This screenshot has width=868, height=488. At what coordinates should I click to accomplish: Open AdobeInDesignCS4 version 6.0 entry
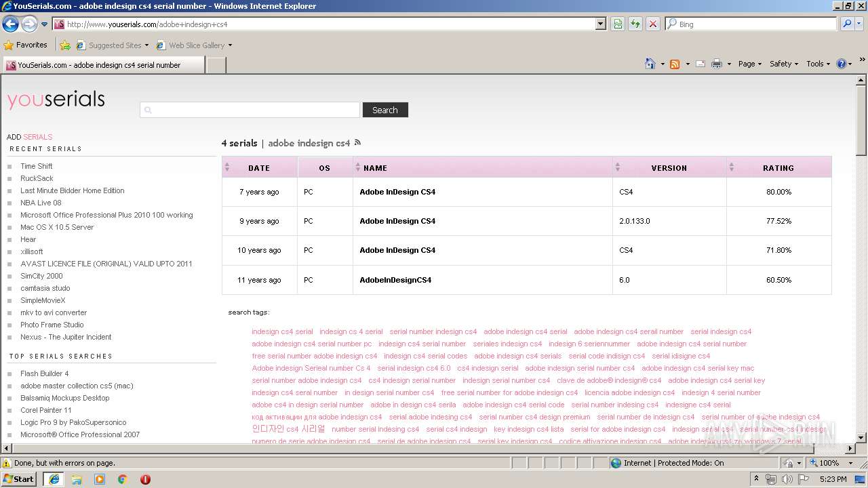point(395,280)
